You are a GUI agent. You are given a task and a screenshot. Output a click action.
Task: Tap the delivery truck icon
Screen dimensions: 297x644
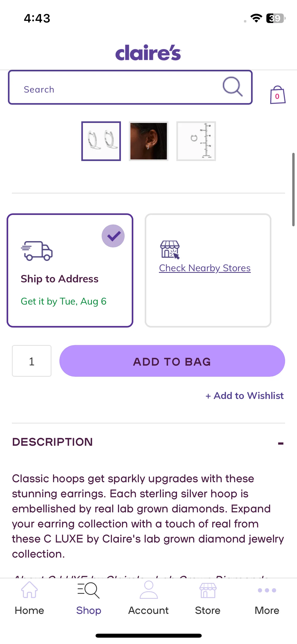tap(37, 251)
